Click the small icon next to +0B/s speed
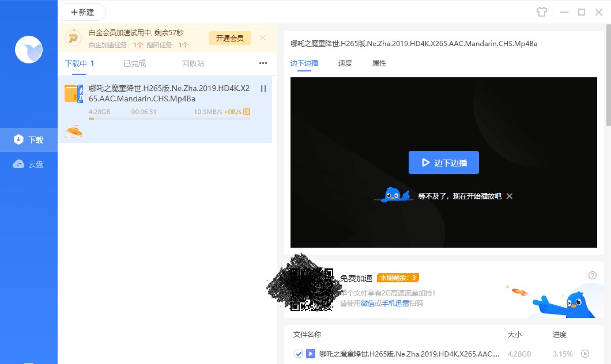The width and height of the screenshot is (611, 364). point(247,112)
